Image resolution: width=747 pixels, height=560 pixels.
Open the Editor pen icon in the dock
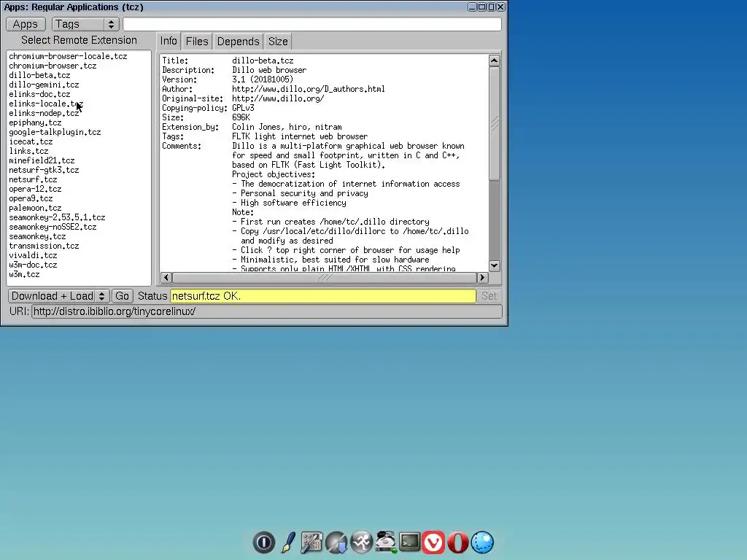tap(288, 542)
